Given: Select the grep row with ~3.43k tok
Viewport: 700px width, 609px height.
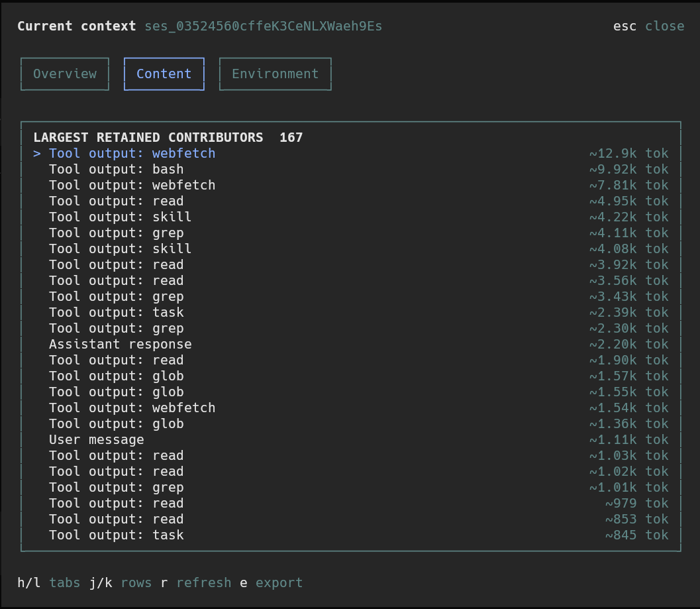Looking at the screenshot, I should (x=351, y=296).
